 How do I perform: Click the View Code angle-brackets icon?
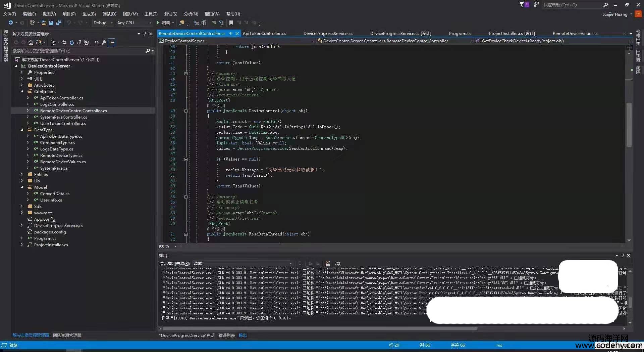pos(97,42)
